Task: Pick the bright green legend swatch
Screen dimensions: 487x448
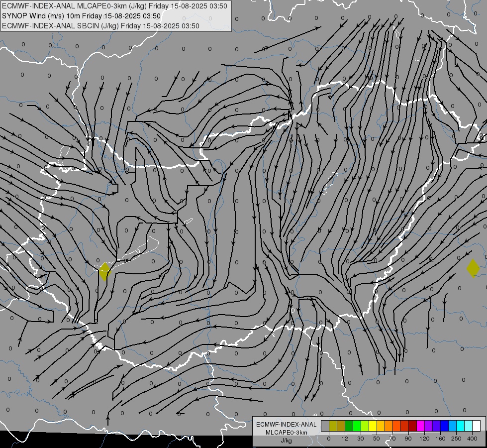Action: coord(357,426)
